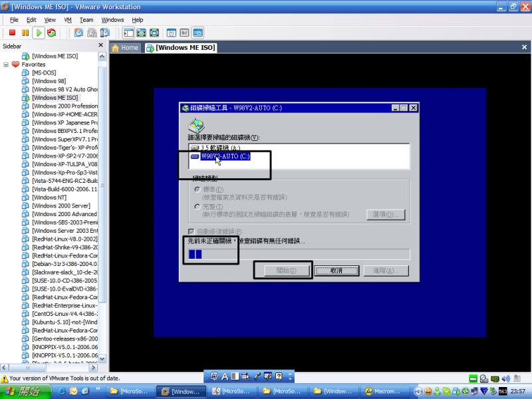Select the standard scan radio button
Image resolution: width=532 pixels, height=399 pixels.
coord(197,190)
